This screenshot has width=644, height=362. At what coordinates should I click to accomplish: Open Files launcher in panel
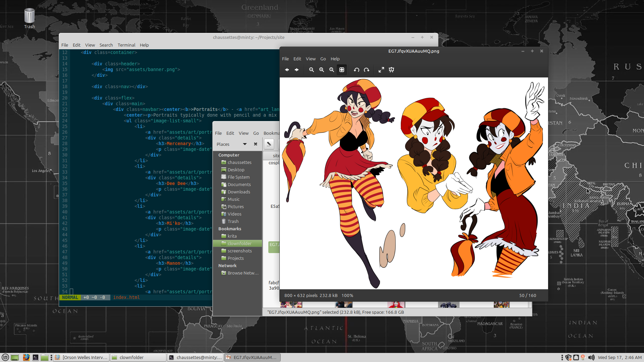[45, 357]
